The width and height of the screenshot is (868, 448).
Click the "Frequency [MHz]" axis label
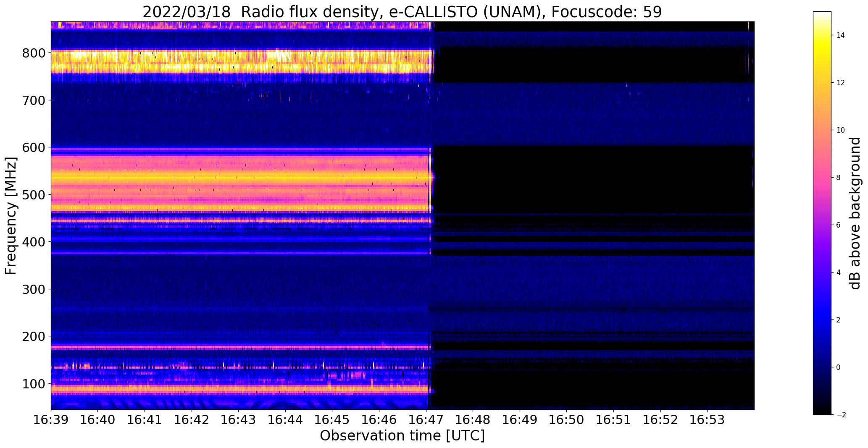point(11,216)
